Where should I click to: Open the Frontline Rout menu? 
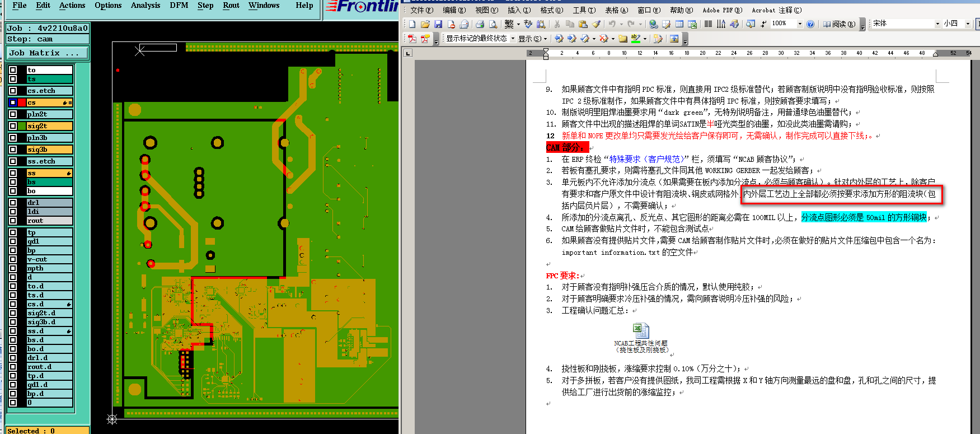[x=231, y=6]
